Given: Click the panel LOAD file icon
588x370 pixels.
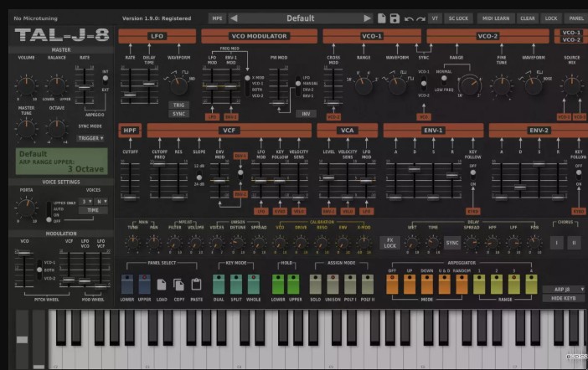Looking at the screenshot, I should click(x=162, y=285).
